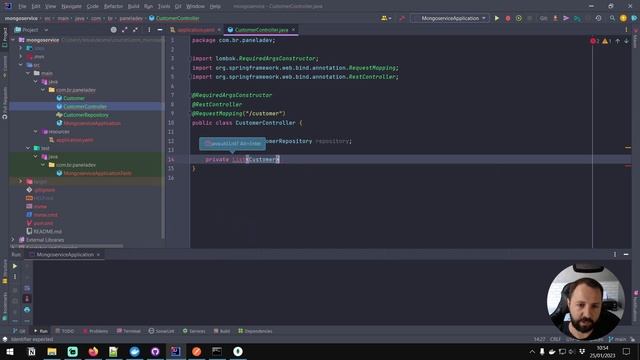Collapse the resources folder node
The width and height of the screenshot is (640, 360).
[36, 131]
